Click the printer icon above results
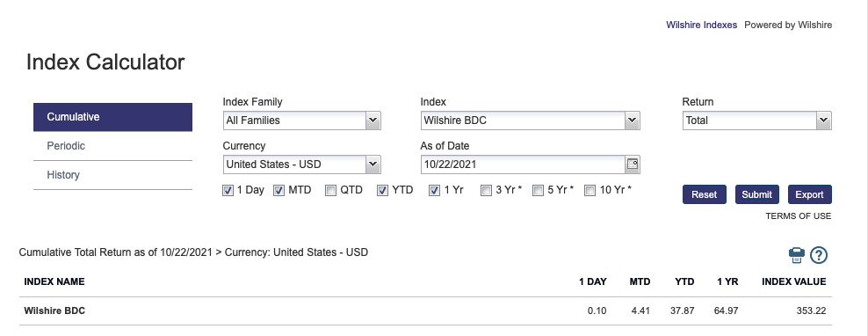The height and width of the screenshot is (336, 868). (x=796, y=255)
